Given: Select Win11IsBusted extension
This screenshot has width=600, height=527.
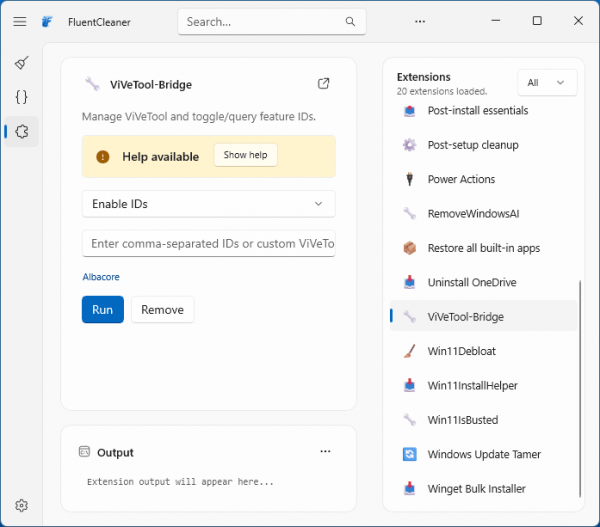Looking at the screenshot, I should pos(483,420).
